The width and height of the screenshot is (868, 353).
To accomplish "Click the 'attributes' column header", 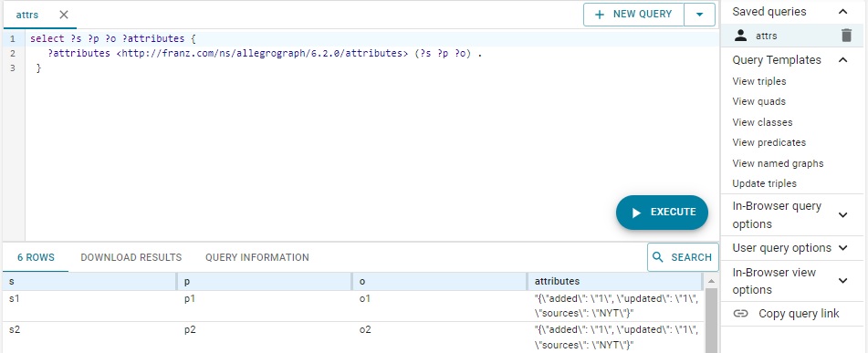I will coord(614,282).
